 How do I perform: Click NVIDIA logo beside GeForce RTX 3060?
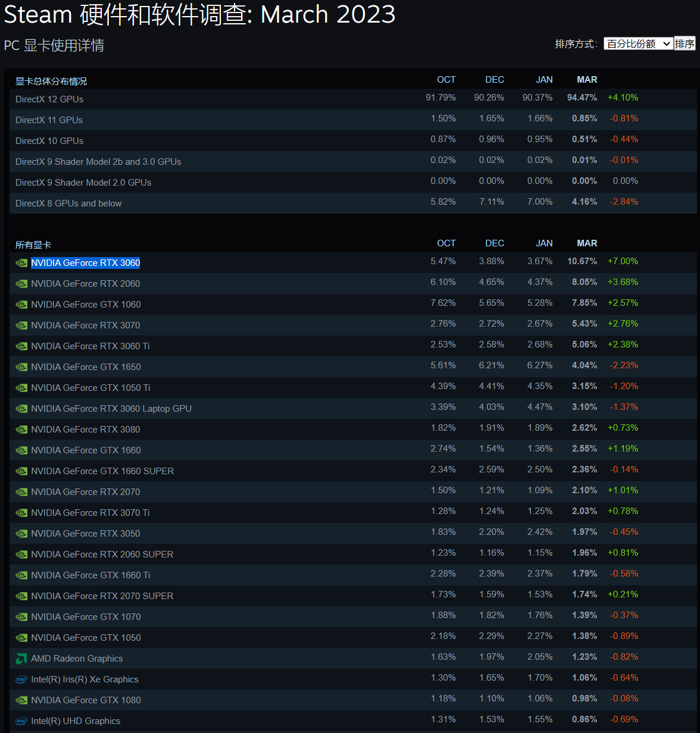(21, 263)
